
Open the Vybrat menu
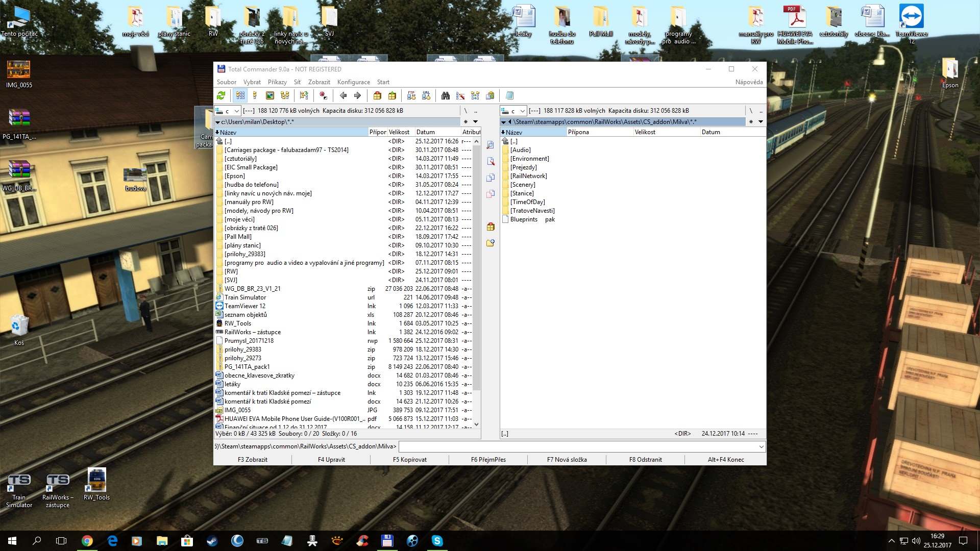pos(252,82)
